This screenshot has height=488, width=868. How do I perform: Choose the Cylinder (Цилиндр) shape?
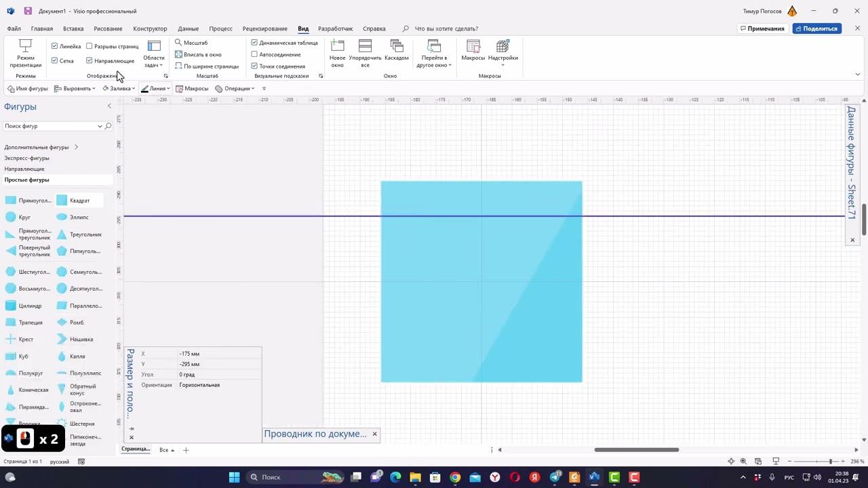pyautogui.click(x=24, y=306)
